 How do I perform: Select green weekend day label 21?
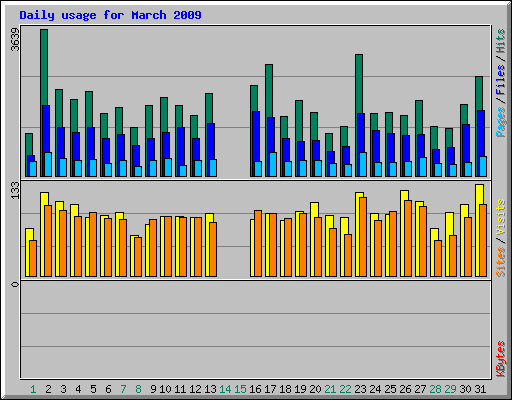(x=330, y=389)
